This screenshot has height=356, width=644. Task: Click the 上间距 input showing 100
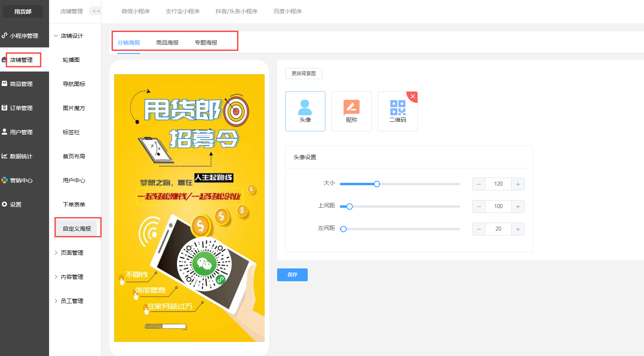pyautogui.click(x=498, y=207)
